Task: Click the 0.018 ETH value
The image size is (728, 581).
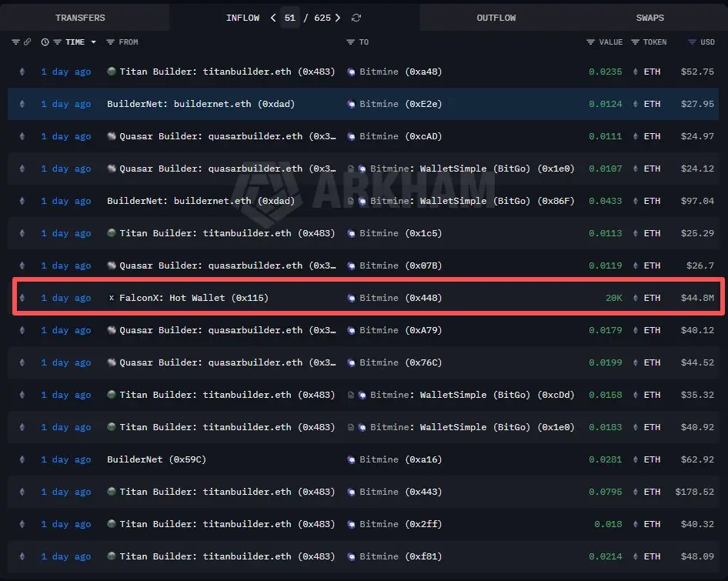Action: pos(608,524)
